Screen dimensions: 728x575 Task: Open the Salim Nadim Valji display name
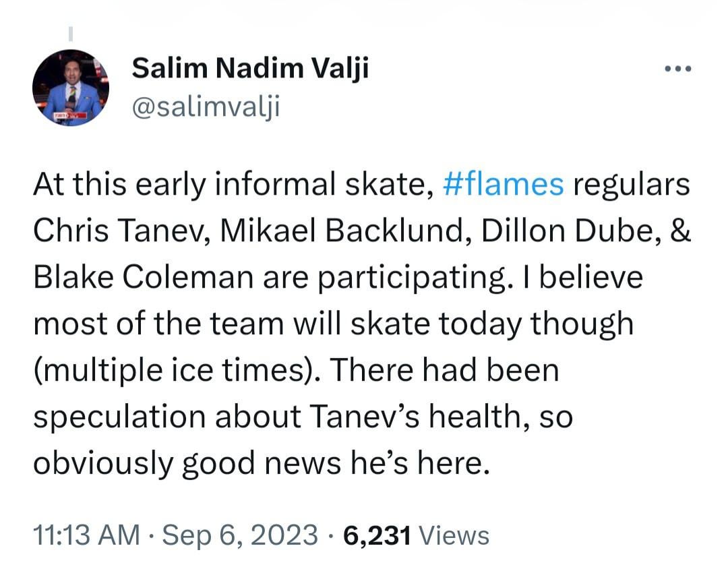[x=249, y=68]
